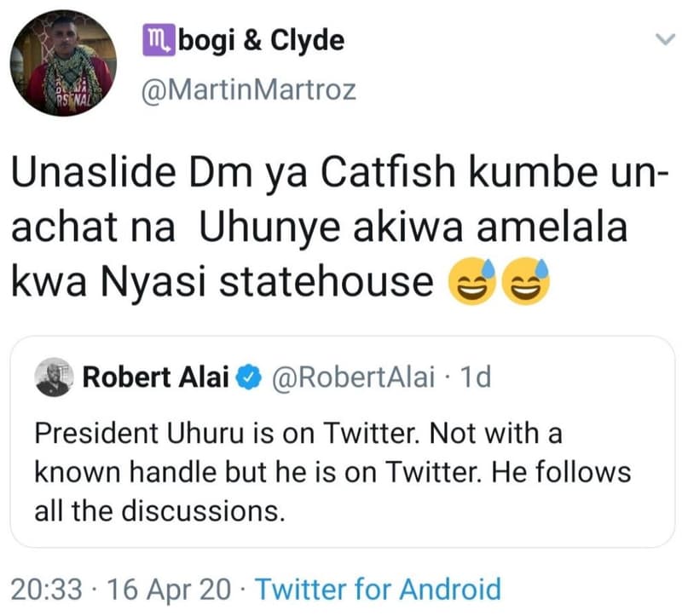This screenshot has width=682, height=616.
Task: Expand the tweet options chevron
Action: pos(666,38)
